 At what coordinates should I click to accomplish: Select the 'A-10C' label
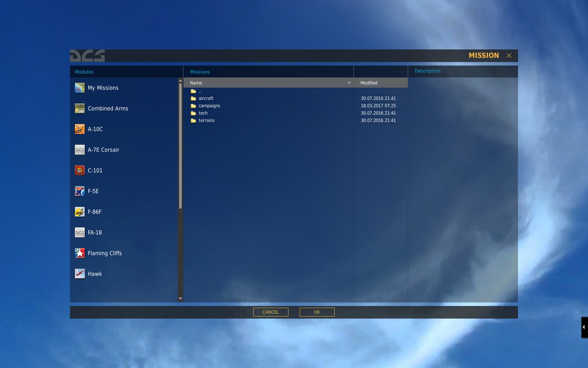95,129
